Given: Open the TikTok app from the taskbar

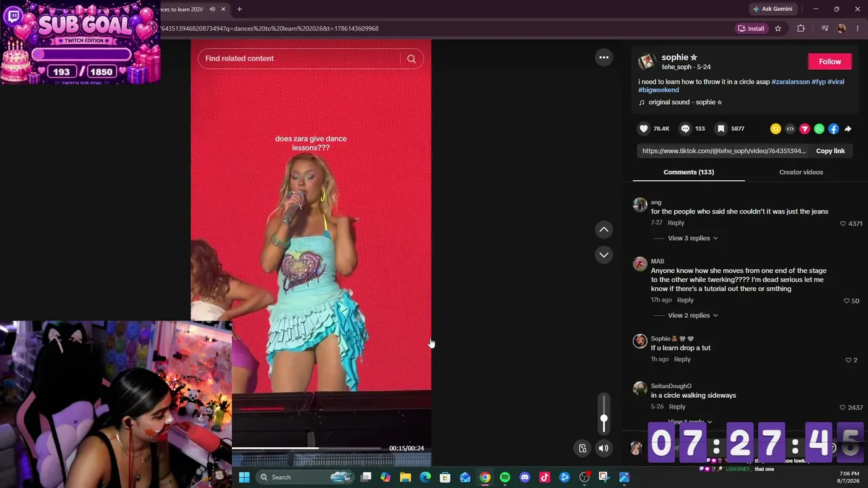Looking at the screenshot, I should pos(545,477).
